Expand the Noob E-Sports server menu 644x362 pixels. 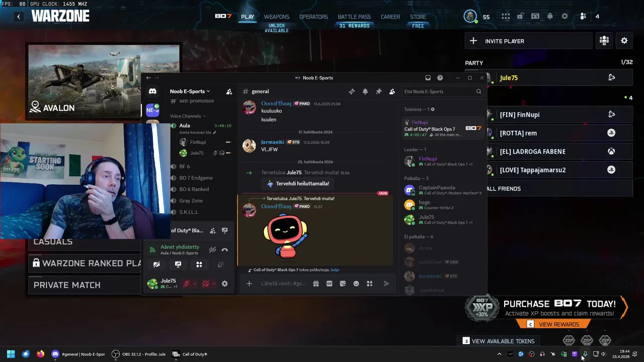click(x=190, y=92)
